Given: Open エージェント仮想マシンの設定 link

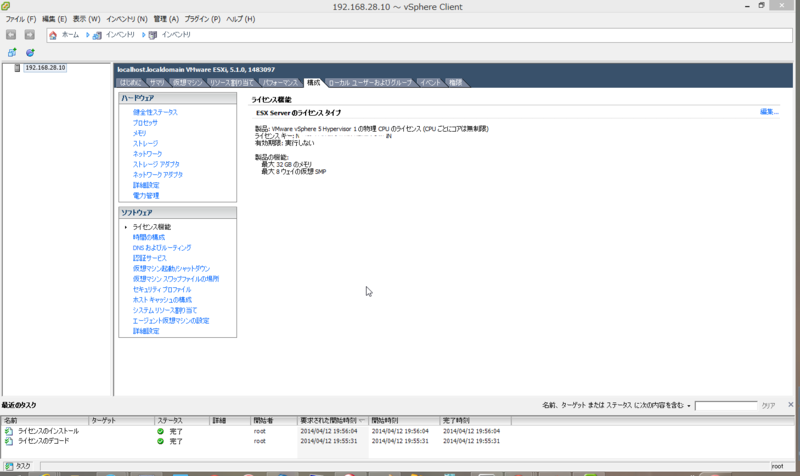Looking at the screenshot, I should click(171, 321).
